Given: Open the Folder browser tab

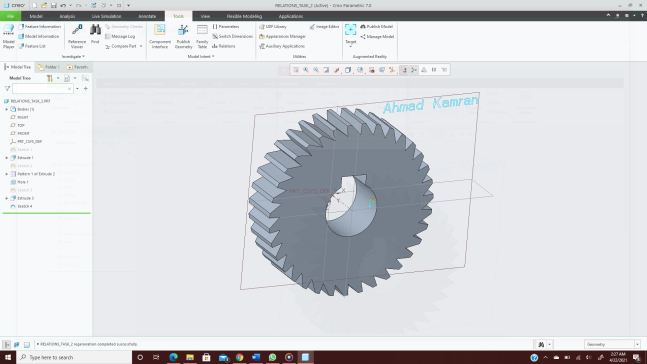Looking at the screenshot, I should click(x=49, y=67).
